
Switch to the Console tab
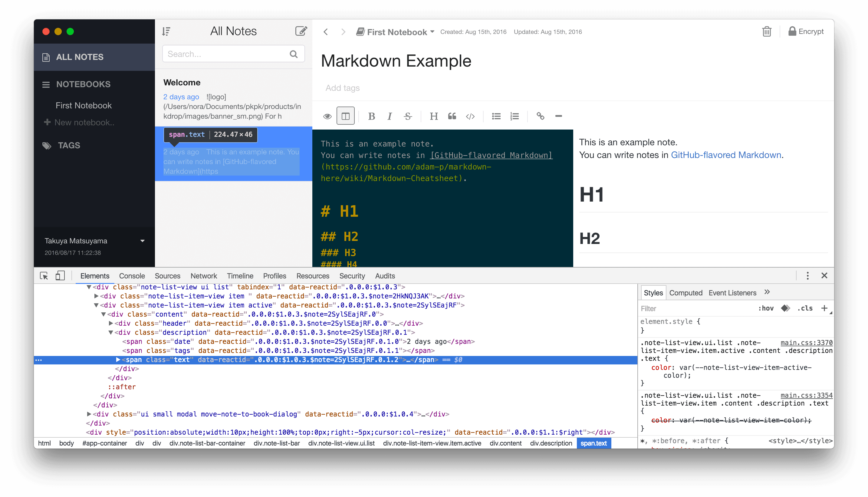132,276
